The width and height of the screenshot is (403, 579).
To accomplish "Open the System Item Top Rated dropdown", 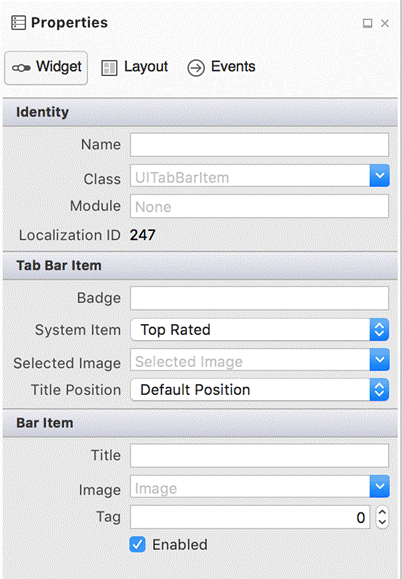I will (259, 330).
